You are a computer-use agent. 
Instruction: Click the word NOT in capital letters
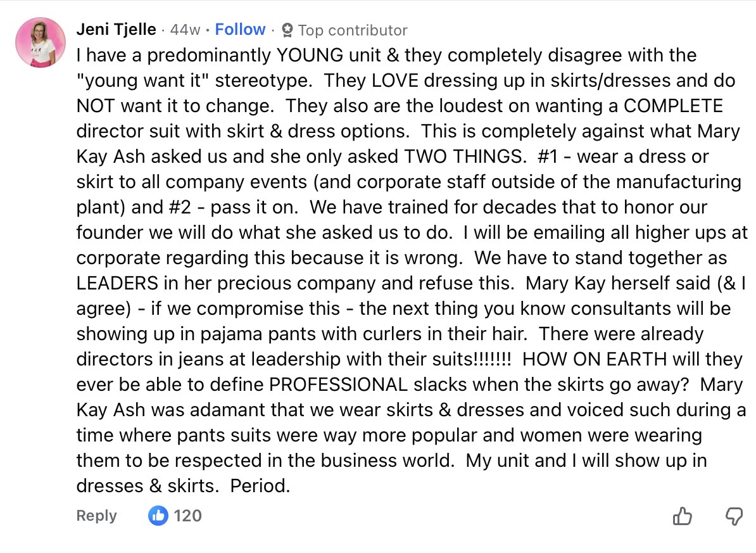coord(95,106)
